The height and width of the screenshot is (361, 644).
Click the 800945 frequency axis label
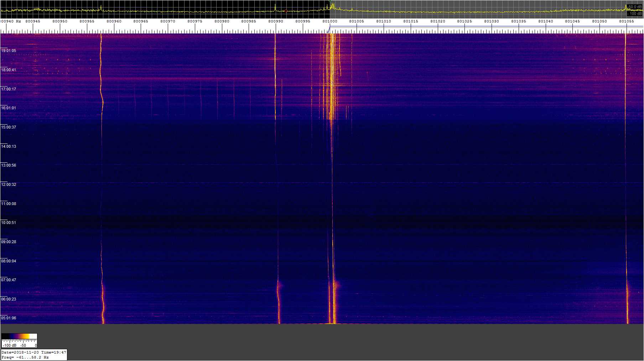pyautogui.click(x=33, y=21)
